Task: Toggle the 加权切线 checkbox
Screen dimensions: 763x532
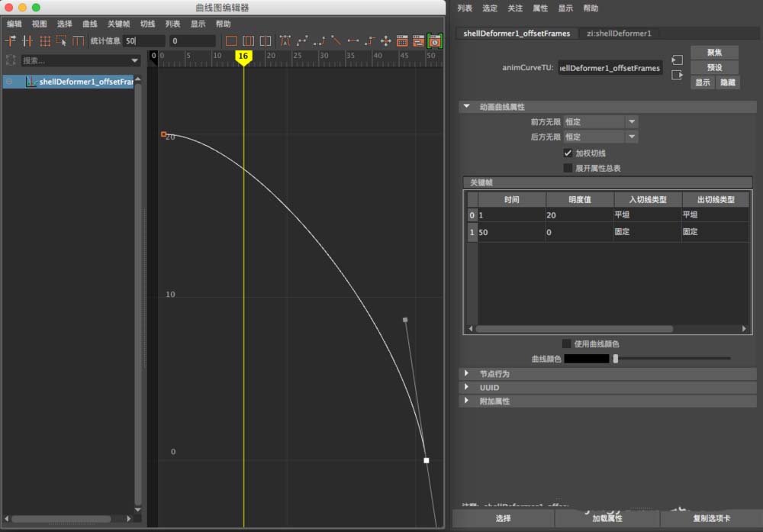Action: (568, 153)
